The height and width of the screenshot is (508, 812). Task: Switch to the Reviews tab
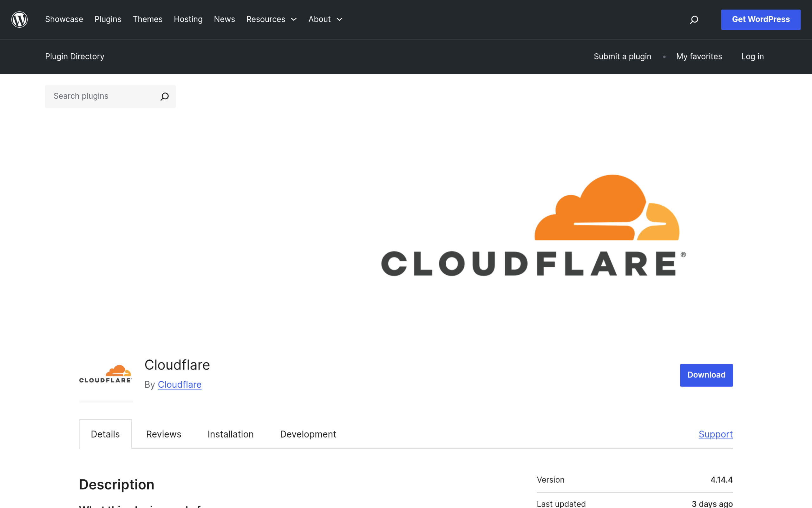tap(163, 434)
